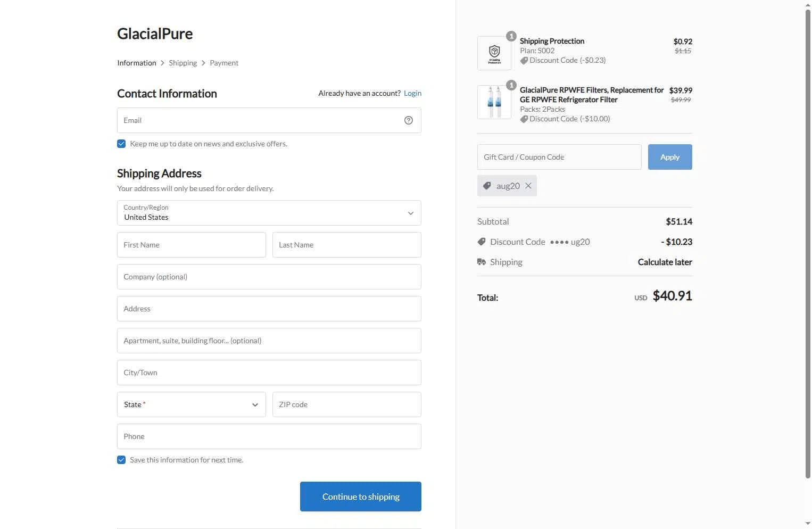Focus the Apartment, suite, building floor field

pos(269,341)
